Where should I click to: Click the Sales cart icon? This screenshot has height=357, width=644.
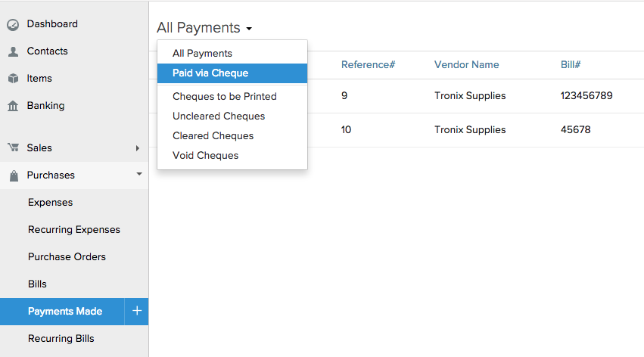tap(13, 148)
